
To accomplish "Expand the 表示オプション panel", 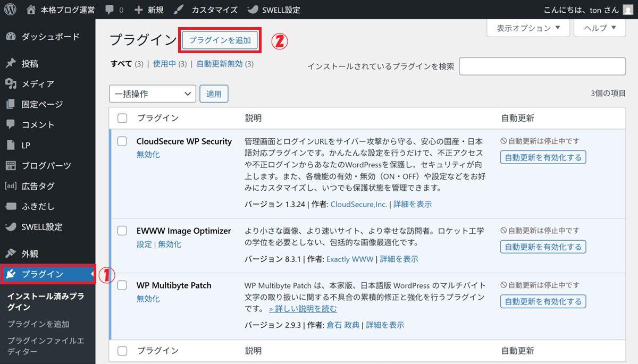I will point(528,28).
